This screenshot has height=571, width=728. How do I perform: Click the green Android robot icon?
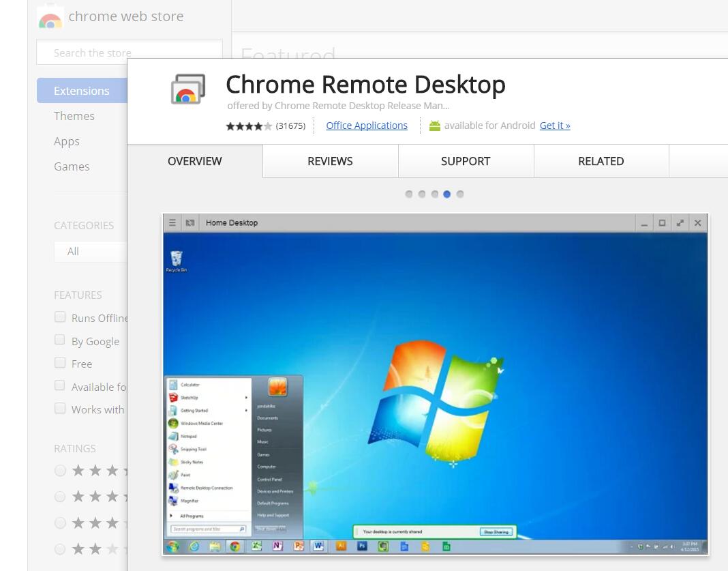435,126
